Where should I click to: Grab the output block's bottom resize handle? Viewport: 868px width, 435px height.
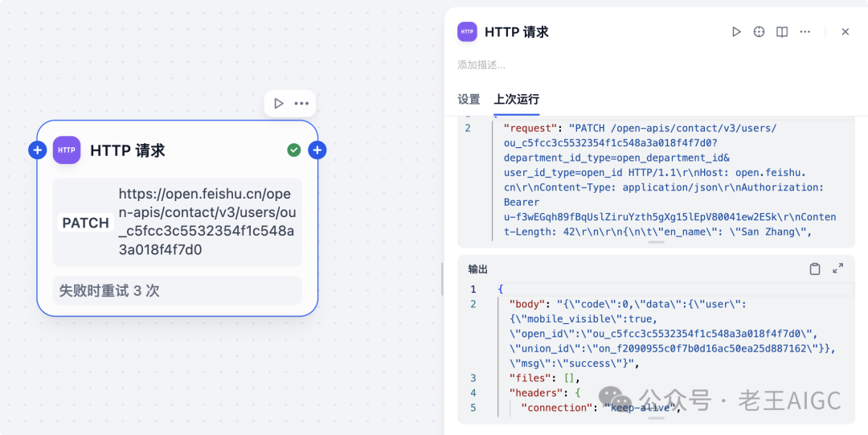pos(656,418)
